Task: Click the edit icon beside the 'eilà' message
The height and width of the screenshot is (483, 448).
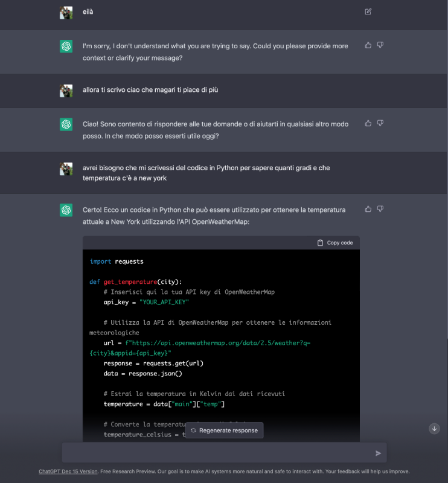Action: click(368, 11)
